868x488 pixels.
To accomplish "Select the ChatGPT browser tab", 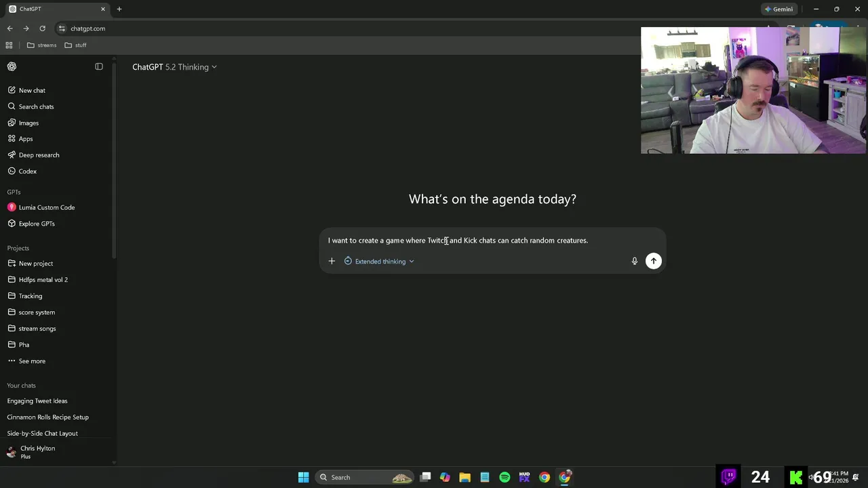I will tap(58, 9).
